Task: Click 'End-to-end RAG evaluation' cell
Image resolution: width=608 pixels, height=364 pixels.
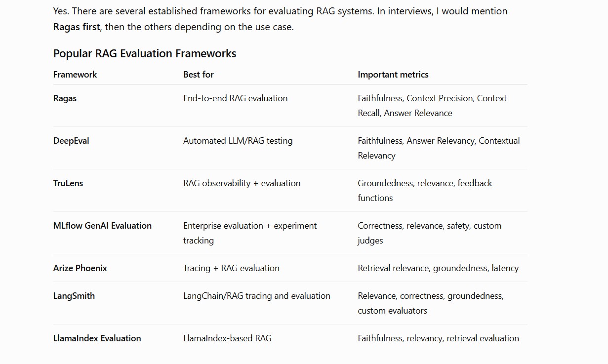Action: [235, 98]
